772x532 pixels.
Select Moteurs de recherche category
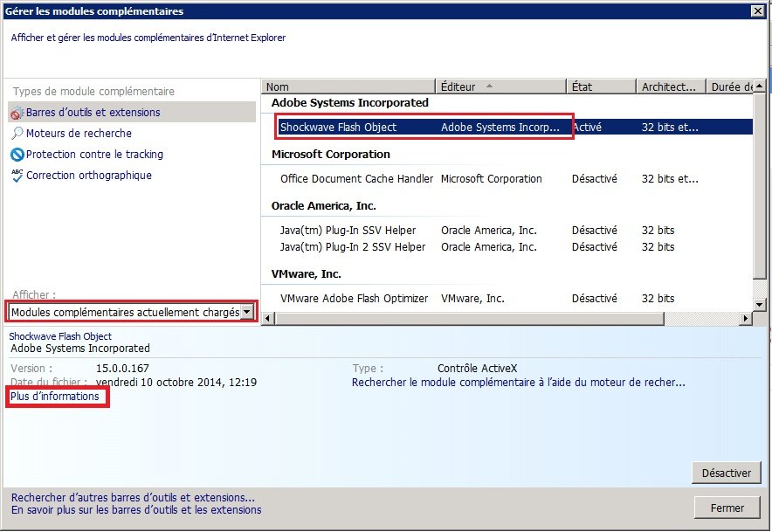click(x=79, y=134)
